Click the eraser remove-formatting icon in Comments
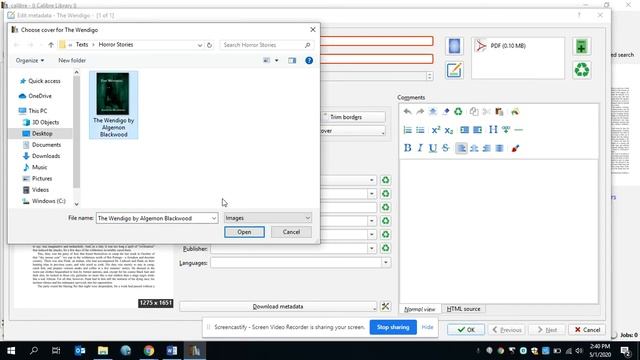The image size is (640, 360). pos(446,111)
